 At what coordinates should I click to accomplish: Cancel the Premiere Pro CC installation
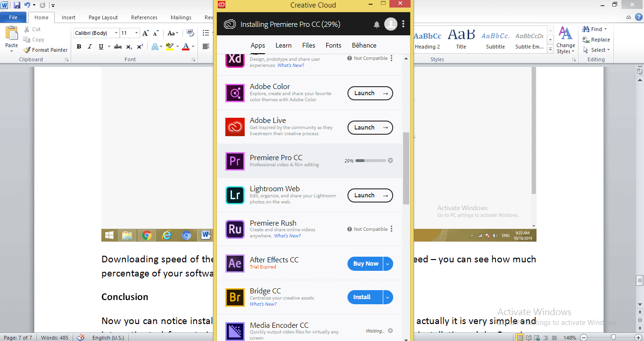pyautogui.click(x=390, y=161)
